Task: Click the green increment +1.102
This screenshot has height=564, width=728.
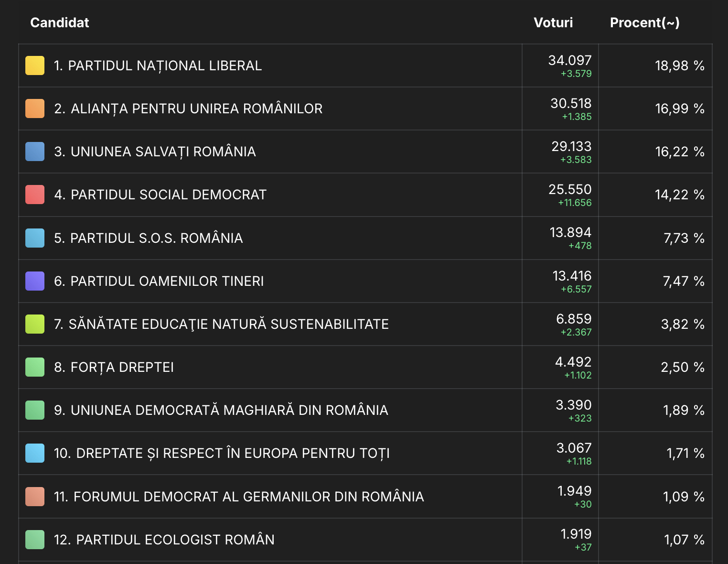Action: [578, 375]
